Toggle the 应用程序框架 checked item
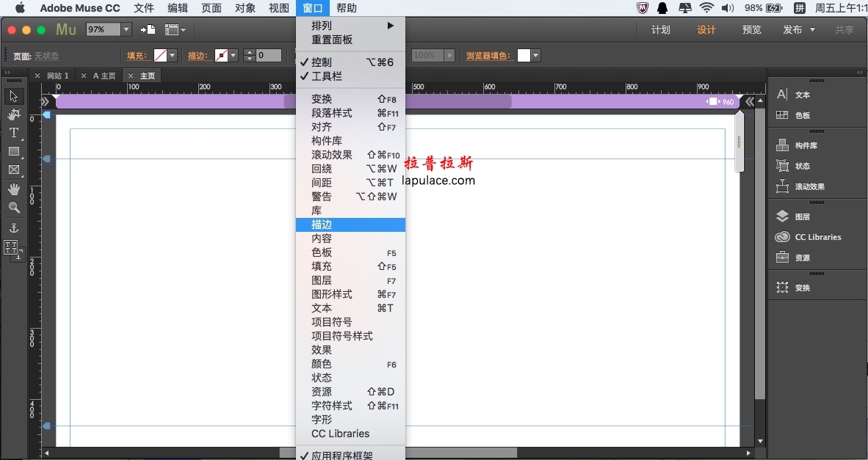The width and height of the screenshot is (868, 460). click(350, 456)
